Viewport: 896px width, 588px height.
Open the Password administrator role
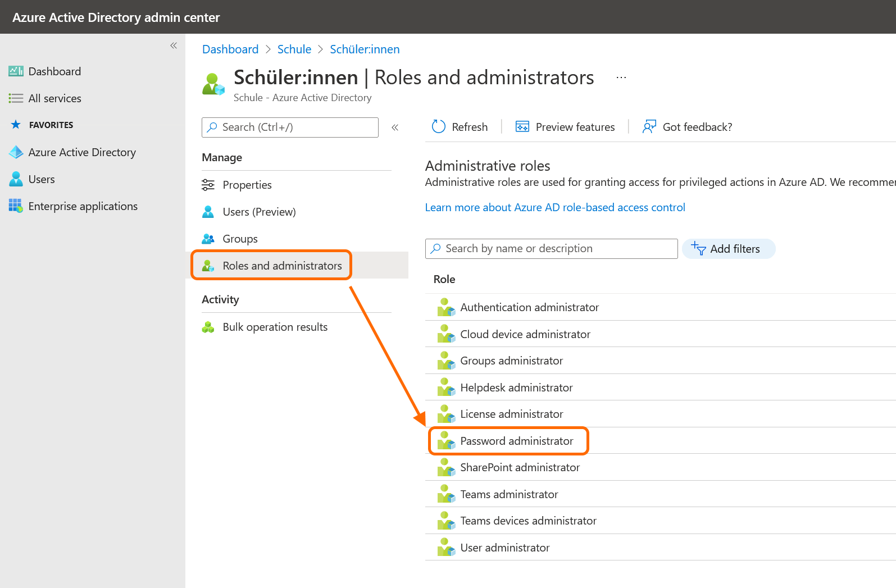click(516, 441)
